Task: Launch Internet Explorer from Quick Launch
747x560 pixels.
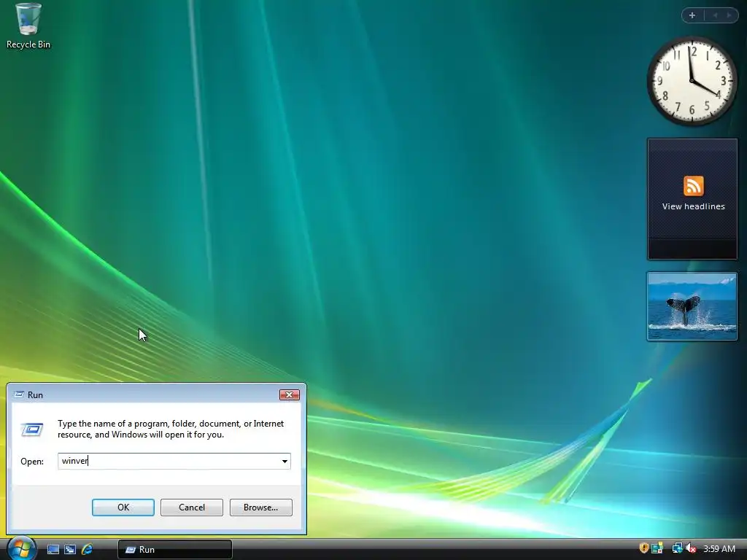Action: tap(88, 550)
